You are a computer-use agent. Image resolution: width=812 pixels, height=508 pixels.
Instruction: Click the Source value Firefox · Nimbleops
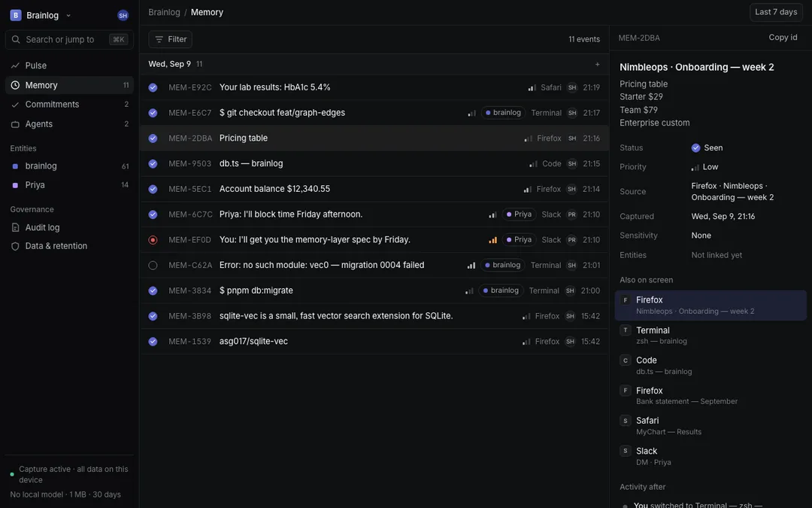pyautogui.click(x=732, y=191)
